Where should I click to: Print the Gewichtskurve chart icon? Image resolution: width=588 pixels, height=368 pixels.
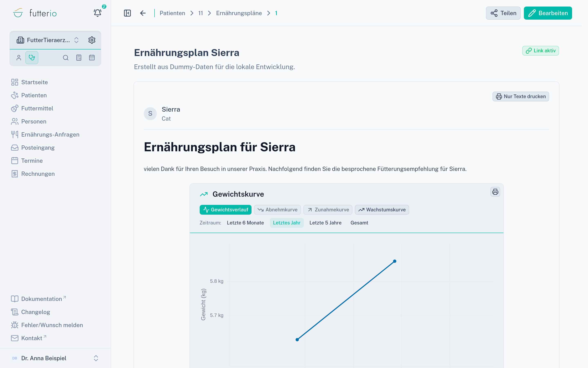pyautogui.click(x=495, y=192)
